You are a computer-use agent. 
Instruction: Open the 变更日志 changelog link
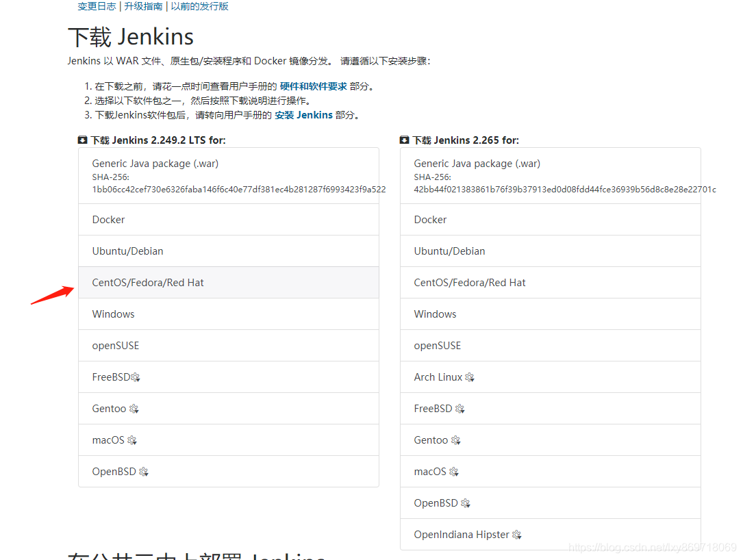coord(97,6)
